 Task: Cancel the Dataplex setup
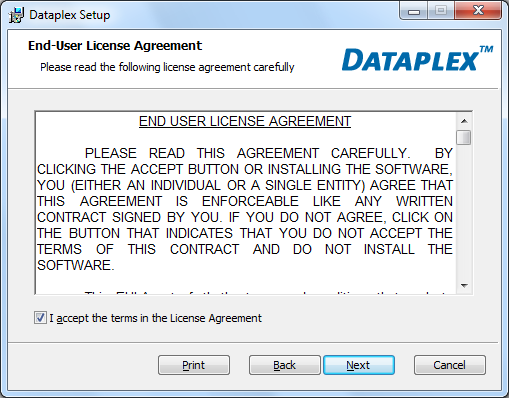[x=449, y=365]
